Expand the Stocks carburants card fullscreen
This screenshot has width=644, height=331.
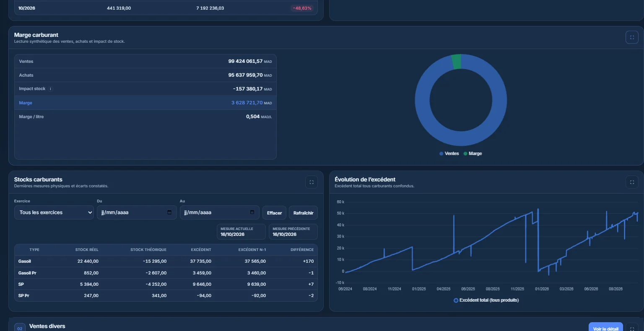pos(312,182)
